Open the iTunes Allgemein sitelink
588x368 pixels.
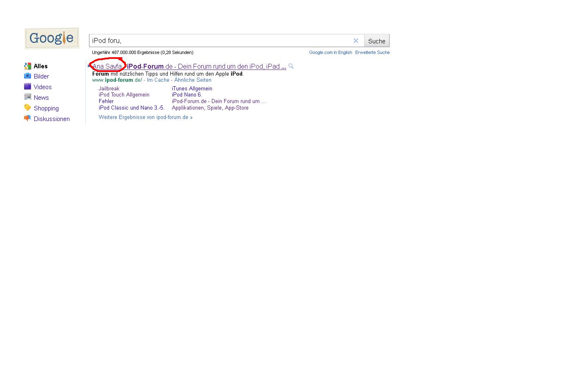[x=192, y=88]
